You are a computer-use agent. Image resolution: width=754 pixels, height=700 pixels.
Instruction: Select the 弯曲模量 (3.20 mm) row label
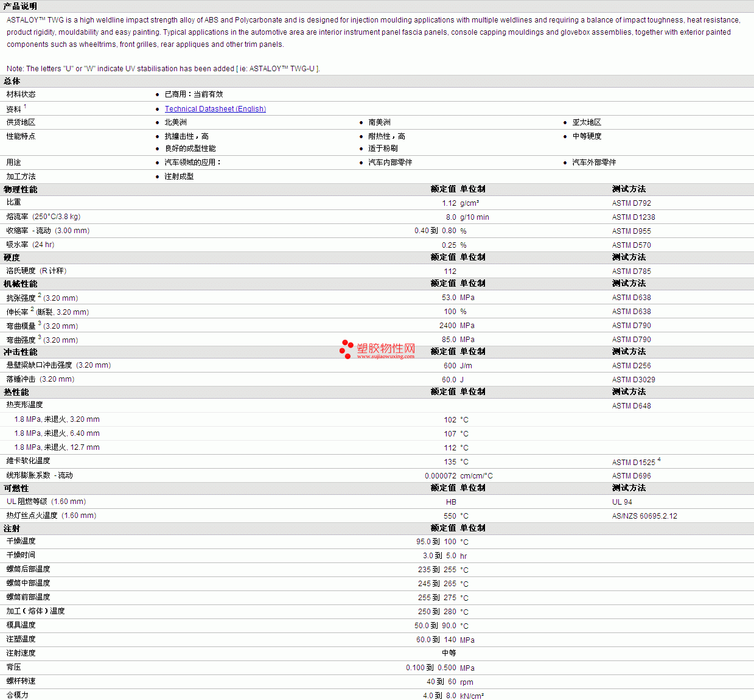(42, 326)
